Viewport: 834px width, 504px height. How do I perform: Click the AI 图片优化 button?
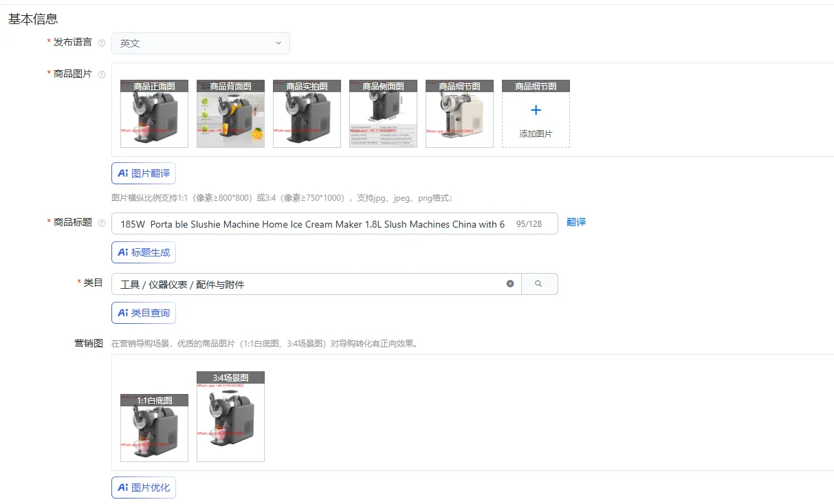pyautogui.click(x=144, y=487)
